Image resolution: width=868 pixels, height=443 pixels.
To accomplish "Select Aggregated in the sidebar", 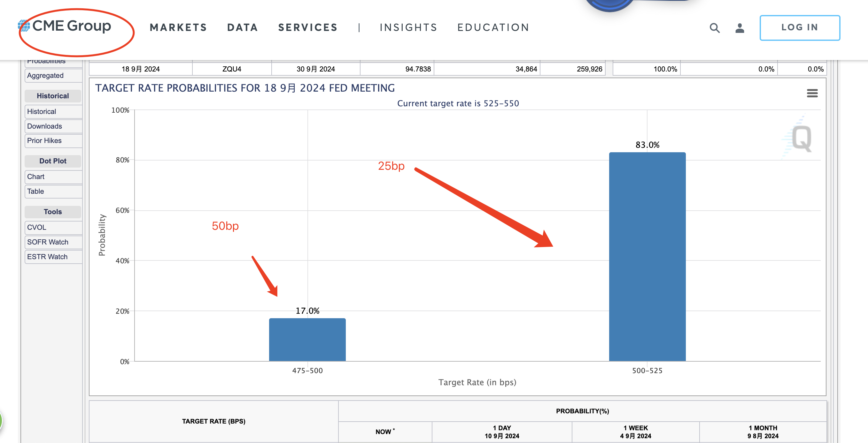I will (x=54, y=75).
